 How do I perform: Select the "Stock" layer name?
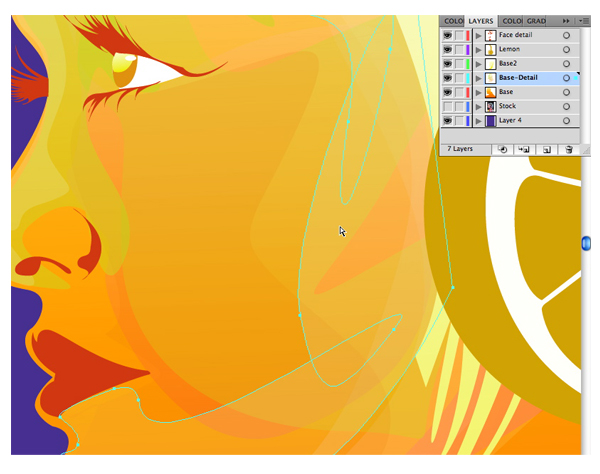coord(507,106)
